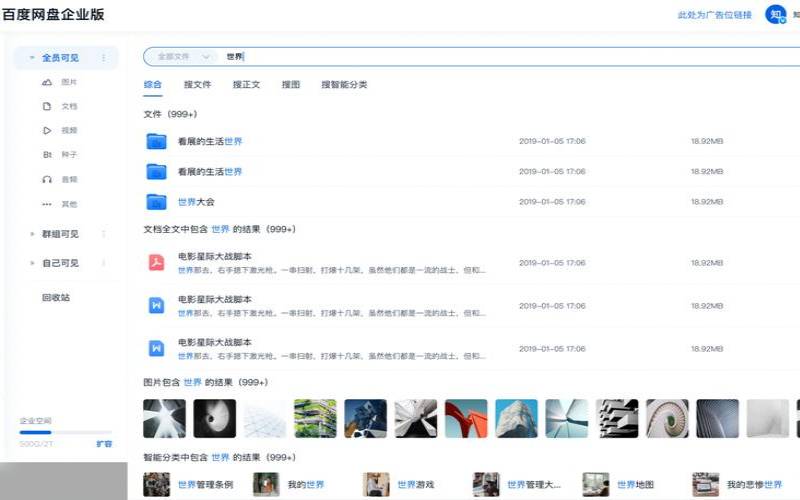This screenshot has height=500, width=800.
Task: Click the 扩容 expand storage link
Action: (104, 443)
